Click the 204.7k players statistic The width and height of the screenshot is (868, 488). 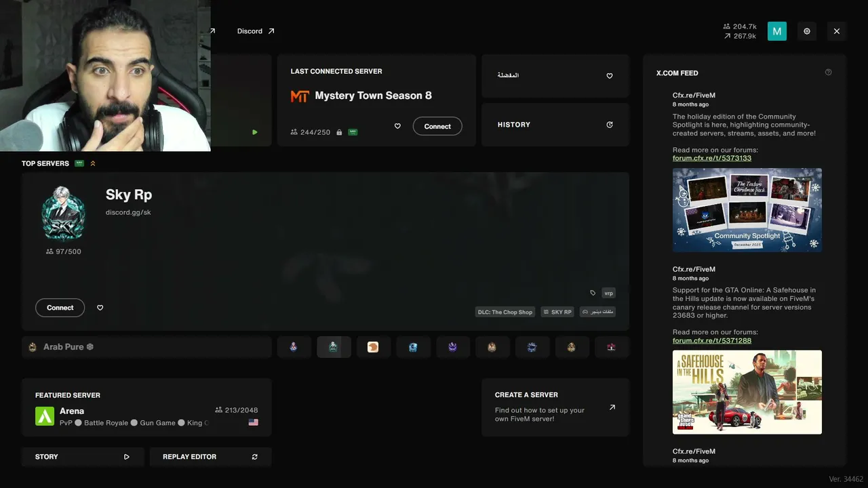pyautogui.click(x=740, y=26)
